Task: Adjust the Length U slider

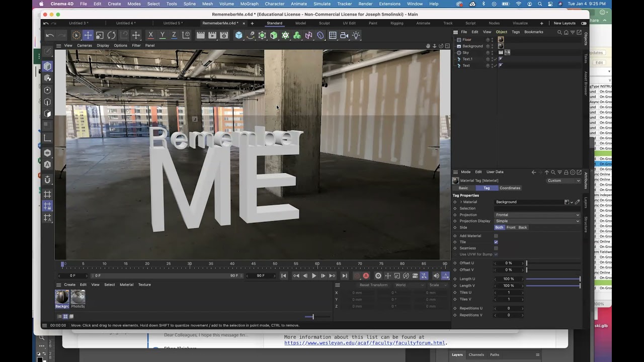Action: (553, 279)
